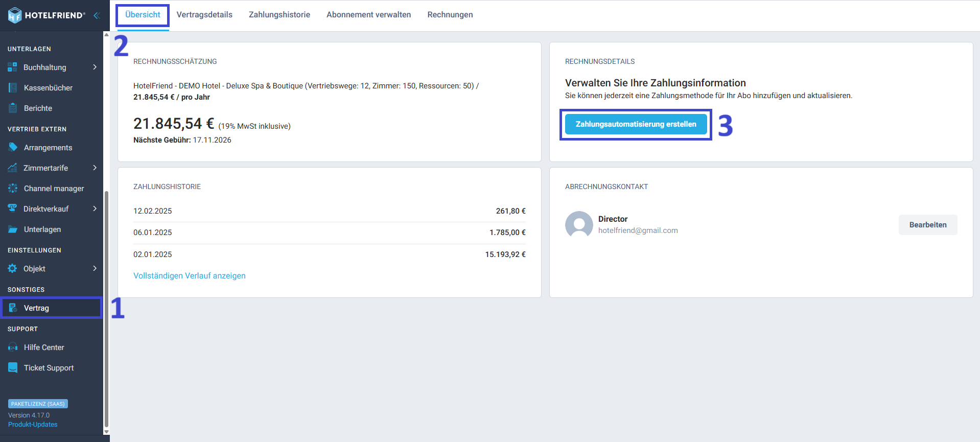Click the Direktverkauf icon
Image resolution: width=980 pixels, height=442 pixels.
point(12,208)
